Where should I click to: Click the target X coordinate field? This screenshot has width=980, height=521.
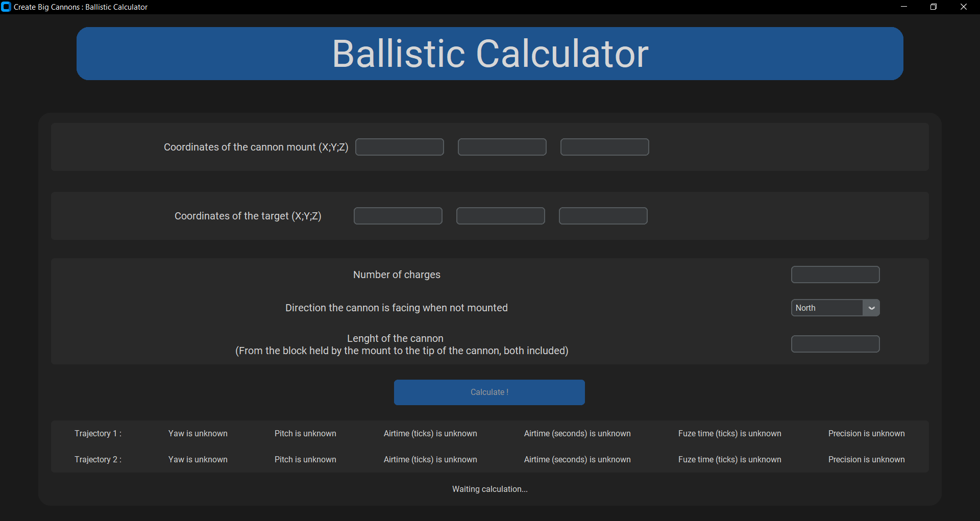[x=398, y=215]
